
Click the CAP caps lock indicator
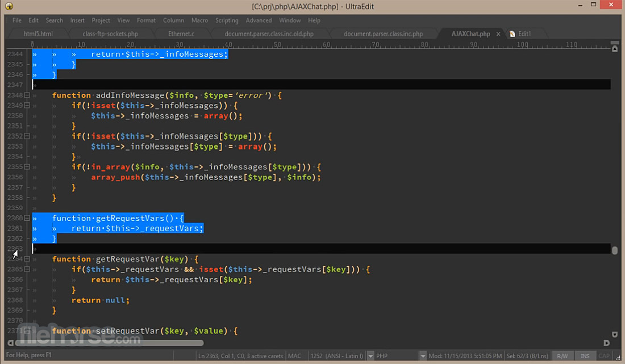604,356
